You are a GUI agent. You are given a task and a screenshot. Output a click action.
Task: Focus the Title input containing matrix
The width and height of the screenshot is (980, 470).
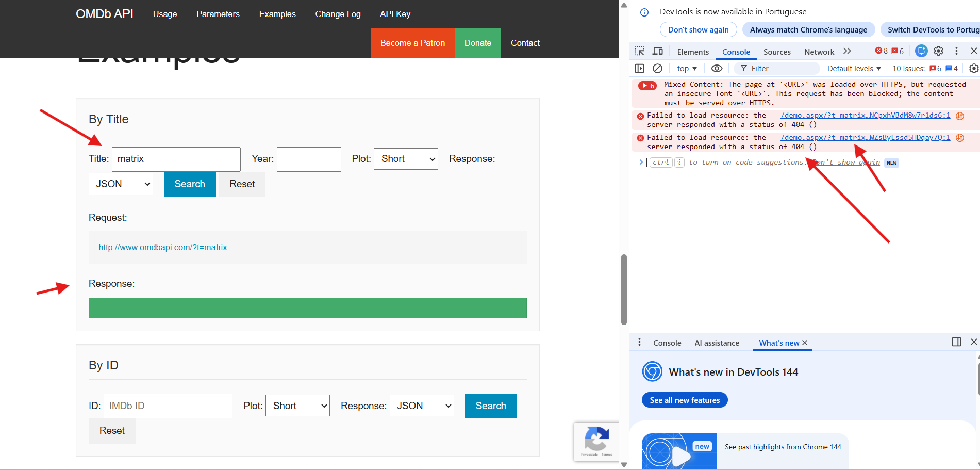pos(176,159)
